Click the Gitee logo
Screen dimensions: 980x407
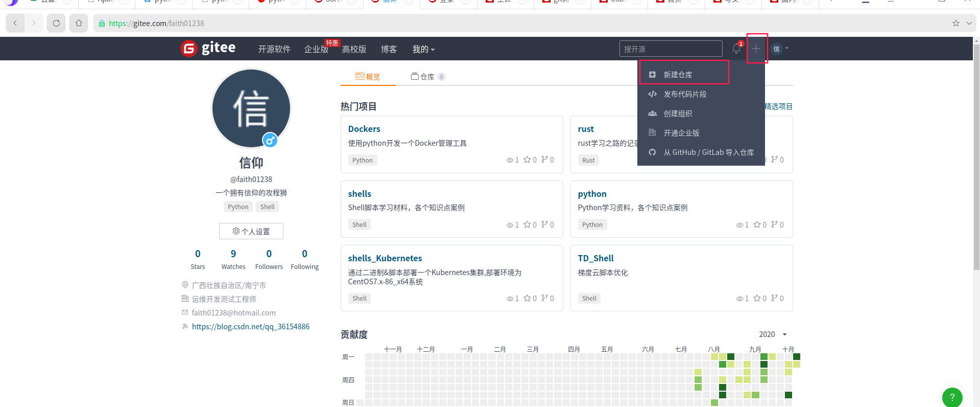(x=208, y=48)
